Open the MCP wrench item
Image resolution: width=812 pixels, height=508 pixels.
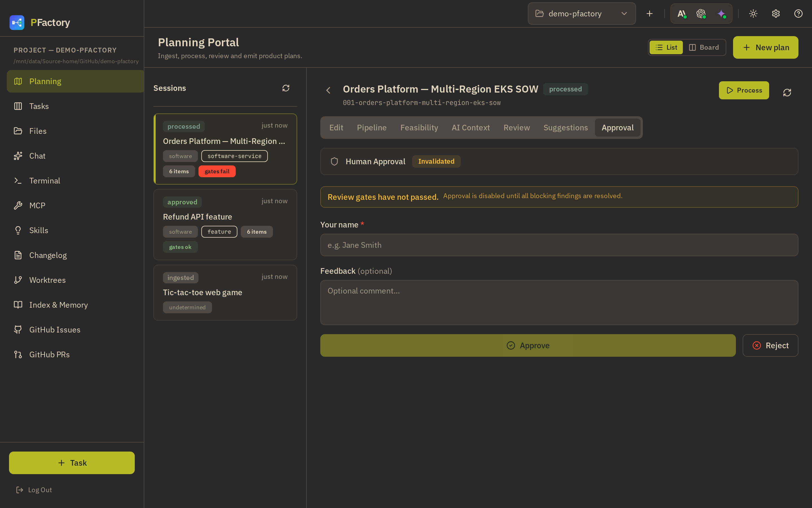coord(75,206)
